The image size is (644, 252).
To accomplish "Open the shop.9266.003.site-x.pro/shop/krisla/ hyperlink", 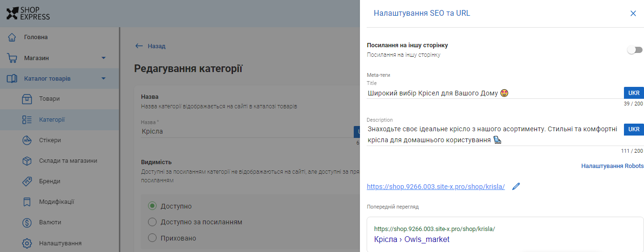I will pos(436,187).
